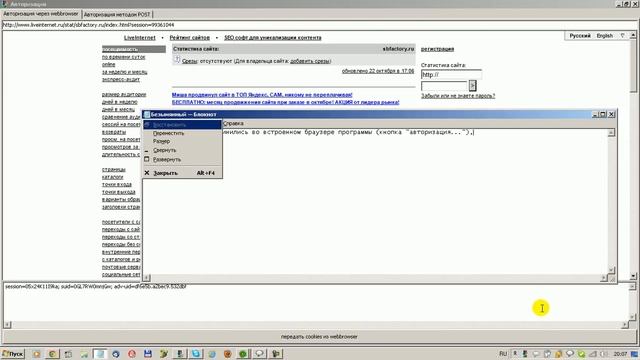Click the blue floppy-disk taskbar icon

[x=148, y=354]
